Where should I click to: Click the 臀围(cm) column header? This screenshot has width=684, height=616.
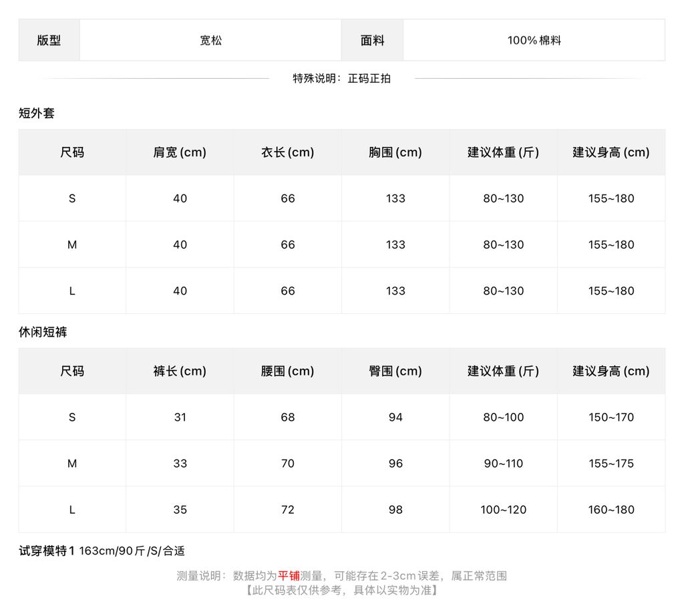click(395, 371)
